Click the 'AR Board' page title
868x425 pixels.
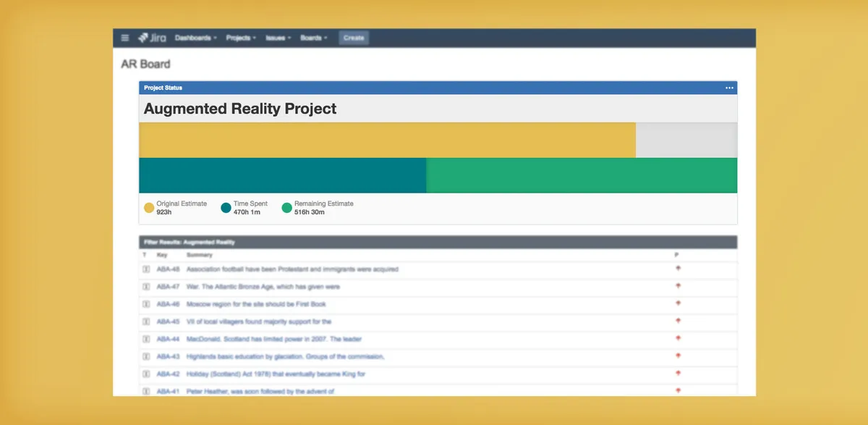pos(145,64)
